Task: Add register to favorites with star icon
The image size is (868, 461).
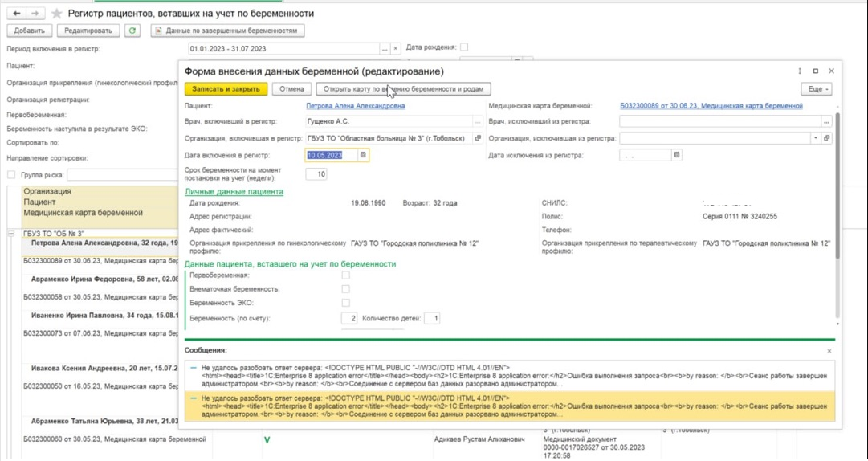Action: (x=56, y=14)
